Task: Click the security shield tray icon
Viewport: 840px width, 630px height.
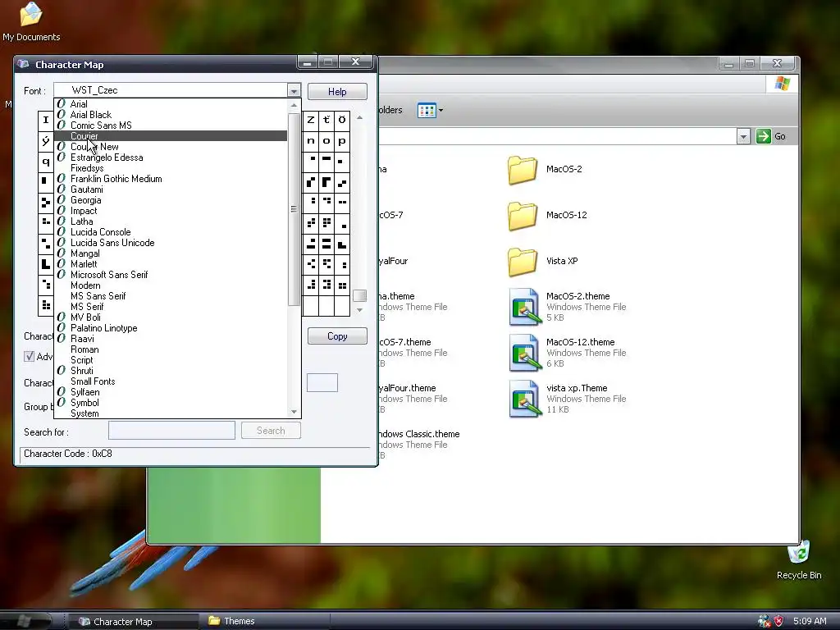Action: [x=779, y=621]
